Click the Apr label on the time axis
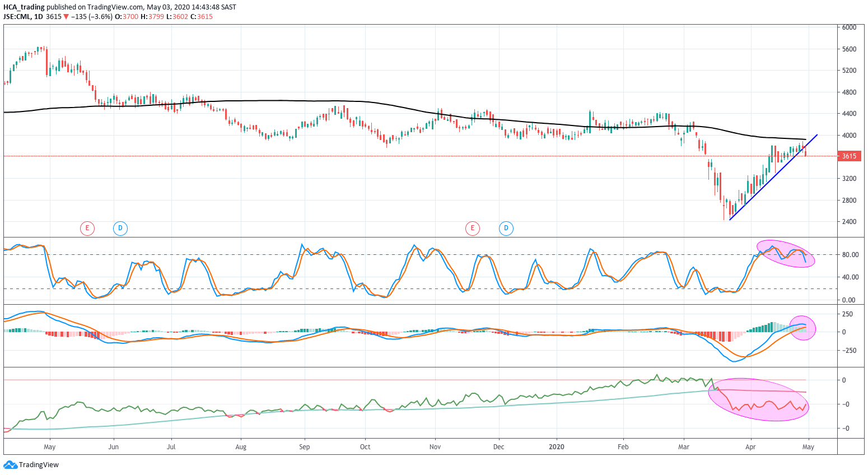868x475 pixels. [750, 447]
